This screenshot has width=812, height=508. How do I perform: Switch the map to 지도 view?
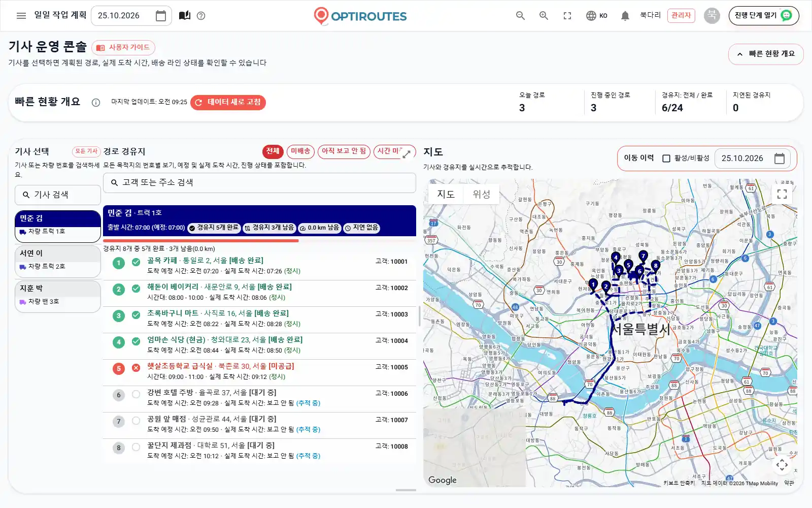click(x=446, y=194)
